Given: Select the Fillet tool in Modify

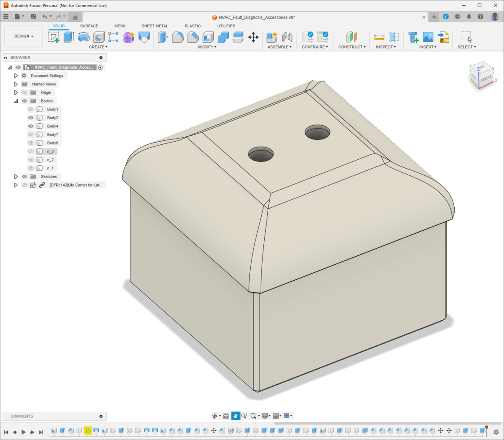Looking at the screenshot, I should click(x=178, y=37).
